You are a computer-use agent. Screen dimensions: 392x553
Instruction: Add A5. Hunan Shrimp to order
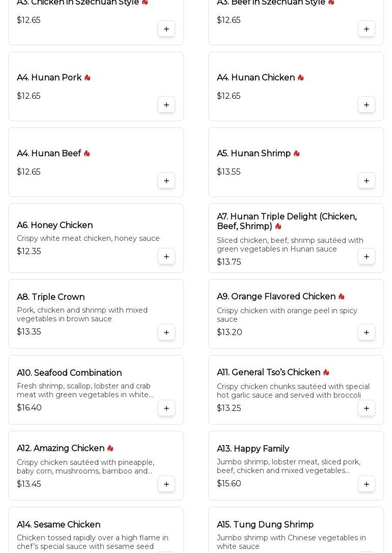tap(367, 181)
